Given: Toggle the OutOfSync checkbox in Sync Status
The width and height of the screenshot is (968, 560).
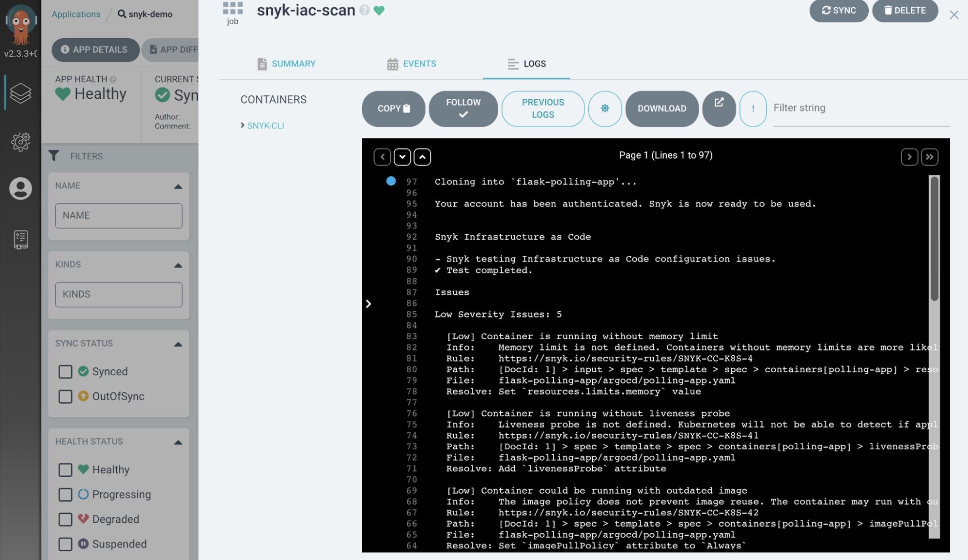Looking at the screenshot, I should (65, 396).
